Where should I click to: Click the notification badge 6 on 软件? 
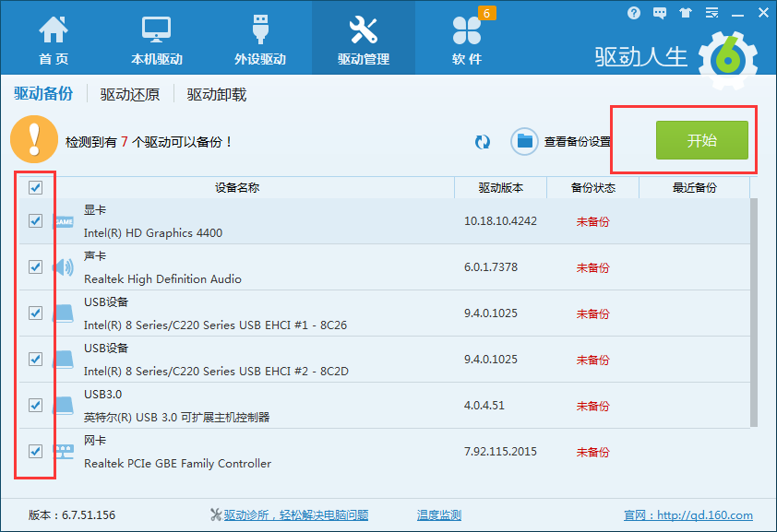click(x=486, y=13)
